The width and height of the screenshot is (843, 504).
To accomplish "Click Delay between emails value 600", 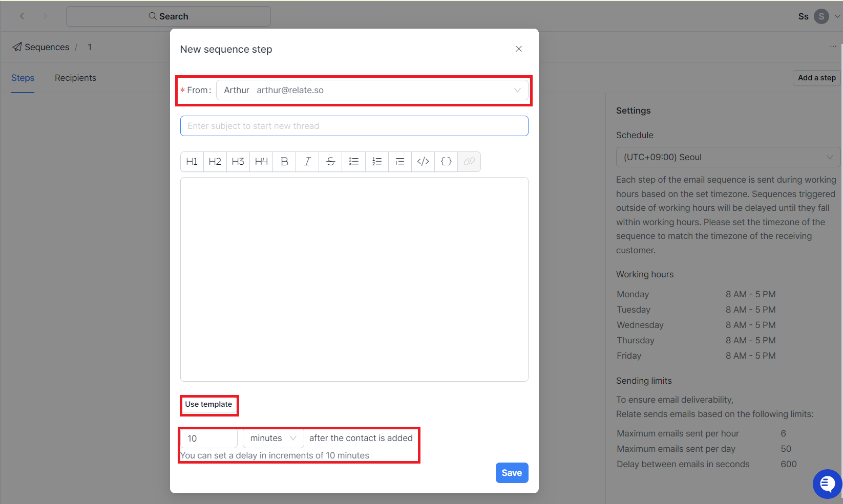I will click(x=789, y=464).
